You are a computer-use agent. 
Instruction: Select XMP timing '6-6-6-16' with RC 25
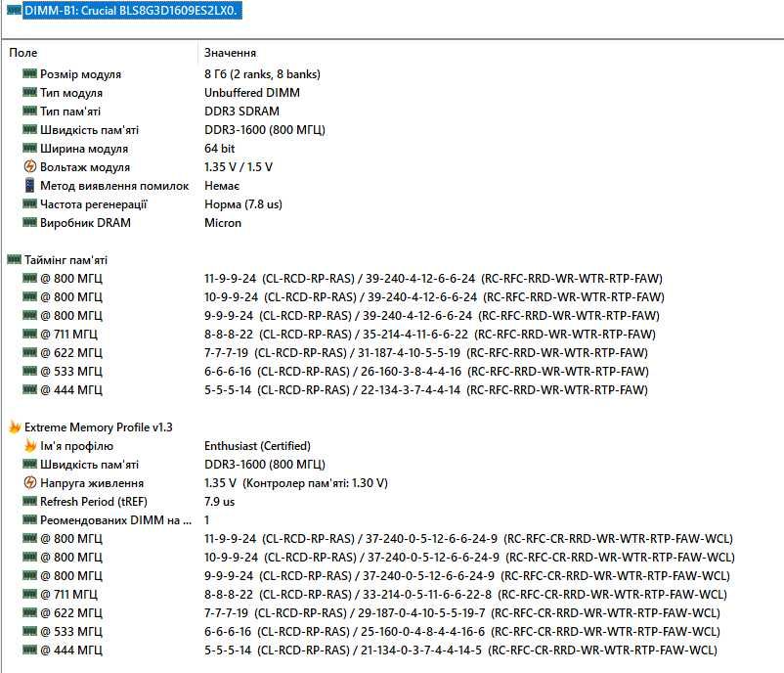(x=462, y=631)
